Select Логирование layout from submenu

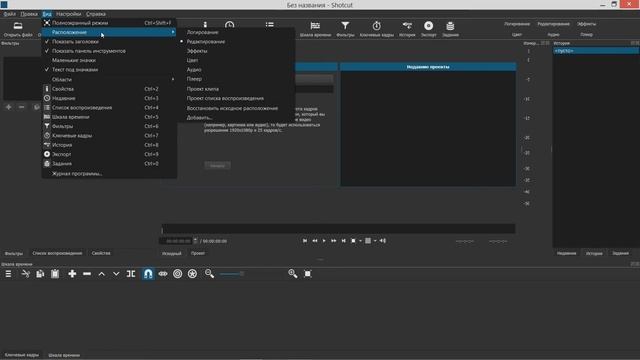pyautogui.click(x=202, y=32)
